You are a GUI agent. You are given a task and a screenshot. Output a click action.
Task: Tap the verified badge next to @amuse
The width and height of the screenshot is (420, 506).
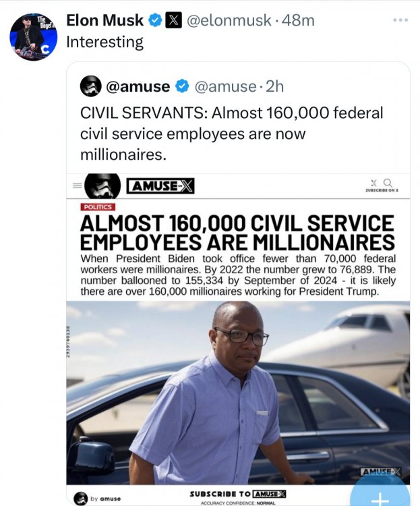[x=182, y=86]
